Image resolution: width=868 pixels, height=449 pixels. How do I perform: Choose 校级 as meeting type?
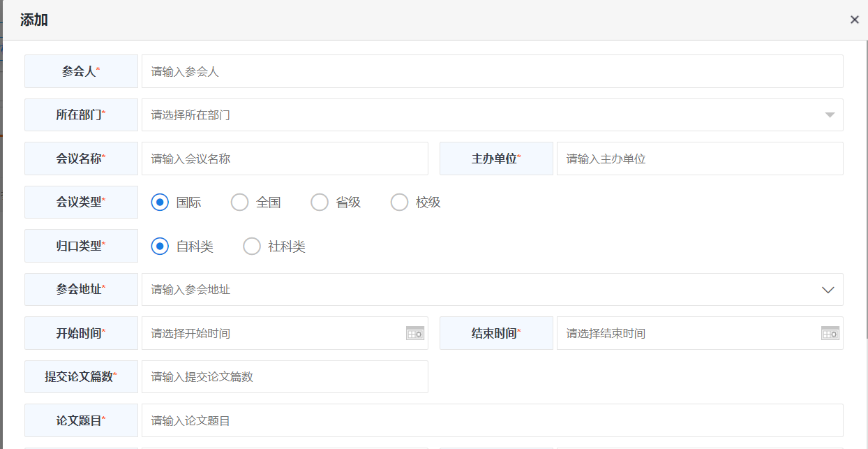pyautogui.click(x=399, y=203)
